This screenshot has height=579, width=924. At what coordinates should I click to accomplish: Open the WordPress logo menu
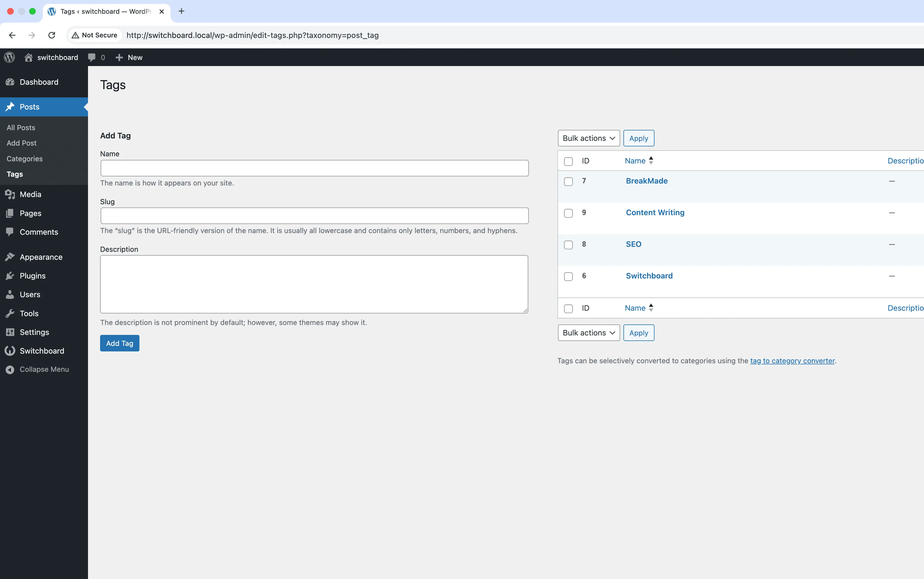9,57
